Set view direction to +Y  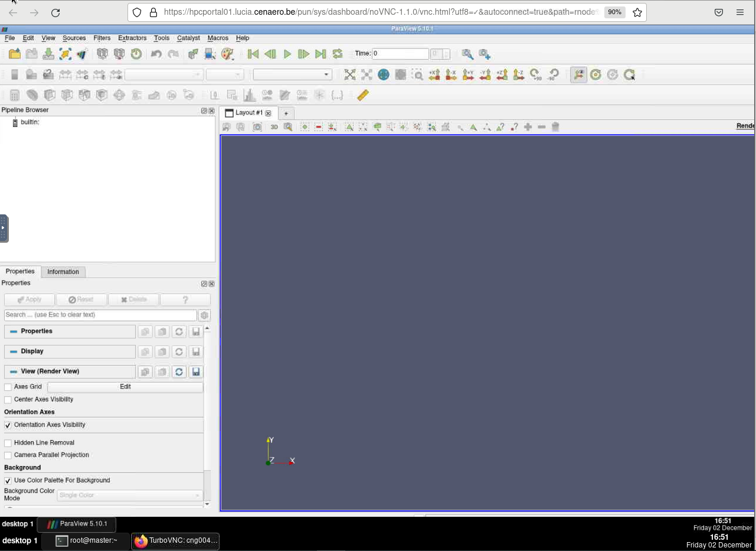(x=469, y=74)
